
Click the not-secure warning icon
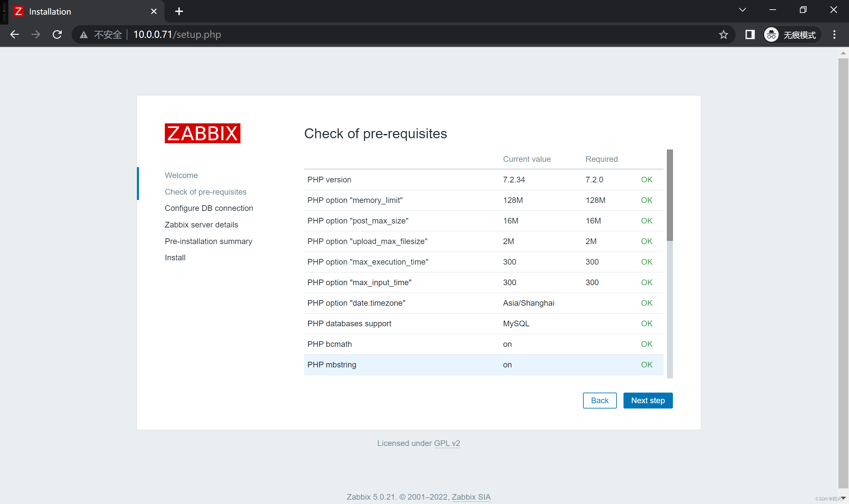(x=84, y=34)
